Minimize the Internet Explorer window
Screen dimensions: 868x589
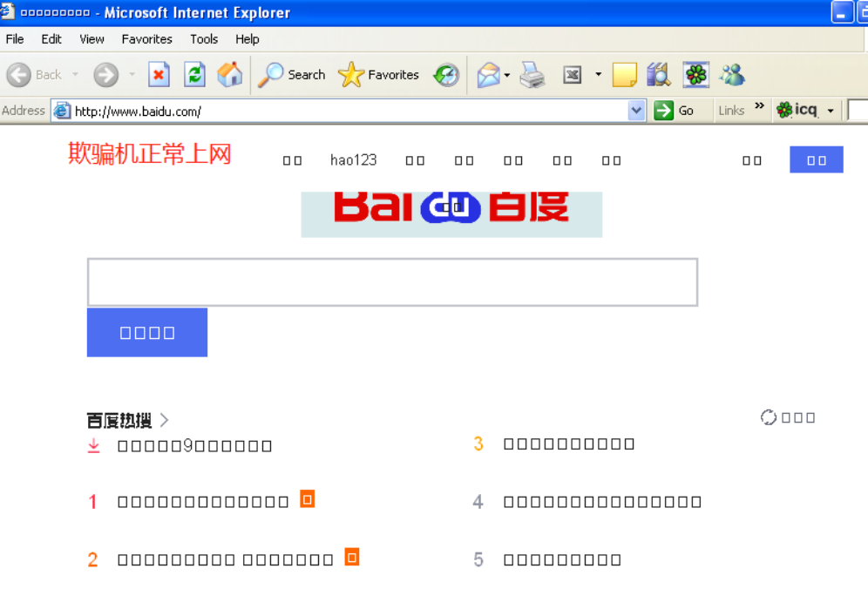(842, 12)
